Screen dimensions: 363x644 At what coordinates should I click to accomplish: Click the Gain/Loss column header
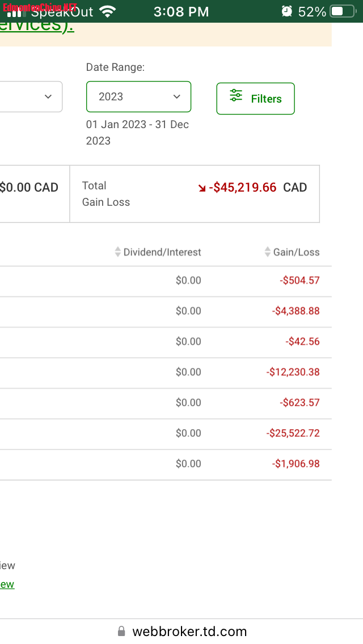(297, 252)
